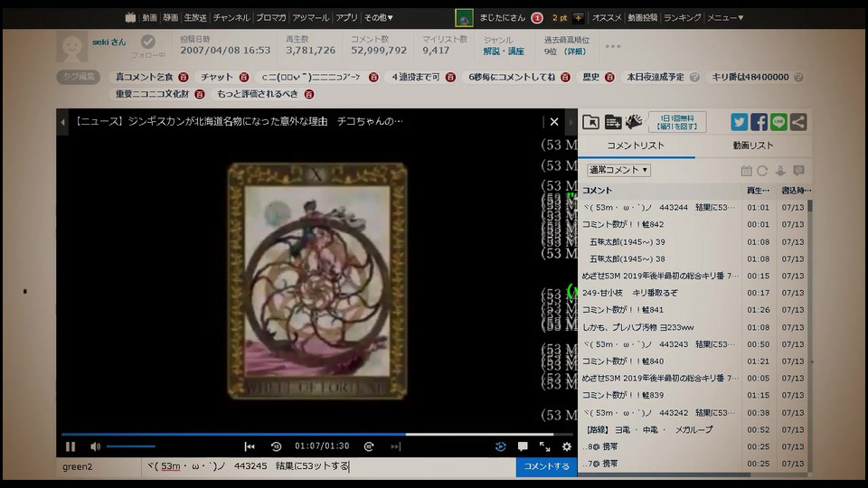Toggle comment list auto-scroll icon

780,171
